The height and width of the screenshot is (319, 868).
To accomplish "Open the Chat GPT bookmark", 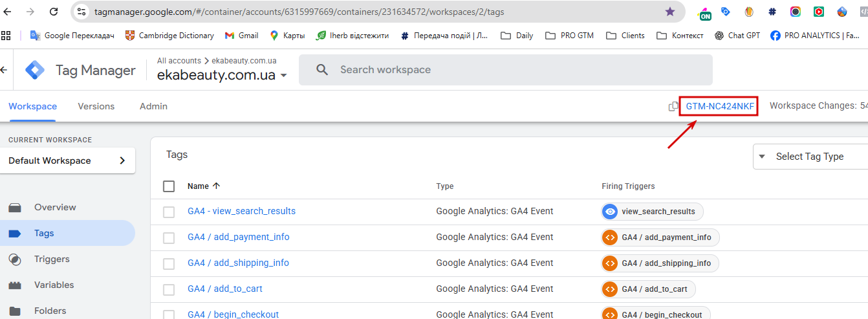I will point(737,36).
